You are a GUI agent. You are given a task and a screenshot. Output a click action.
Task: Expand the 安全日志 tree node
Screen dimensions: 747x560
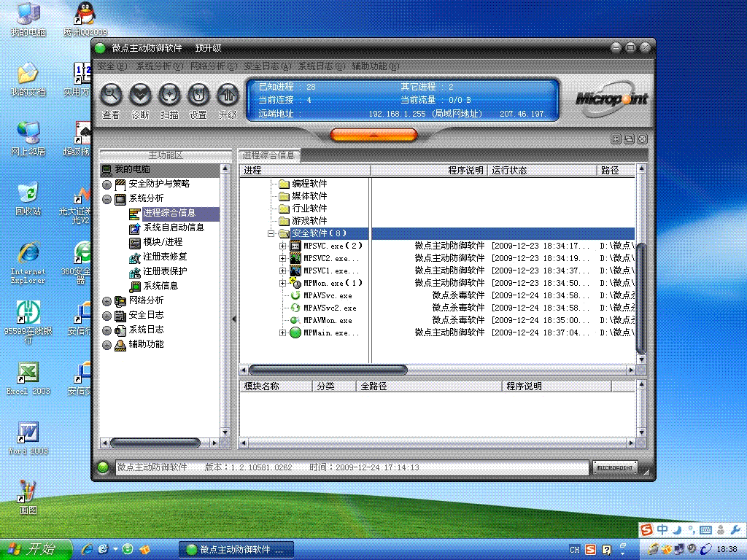(x=107, y=316)
